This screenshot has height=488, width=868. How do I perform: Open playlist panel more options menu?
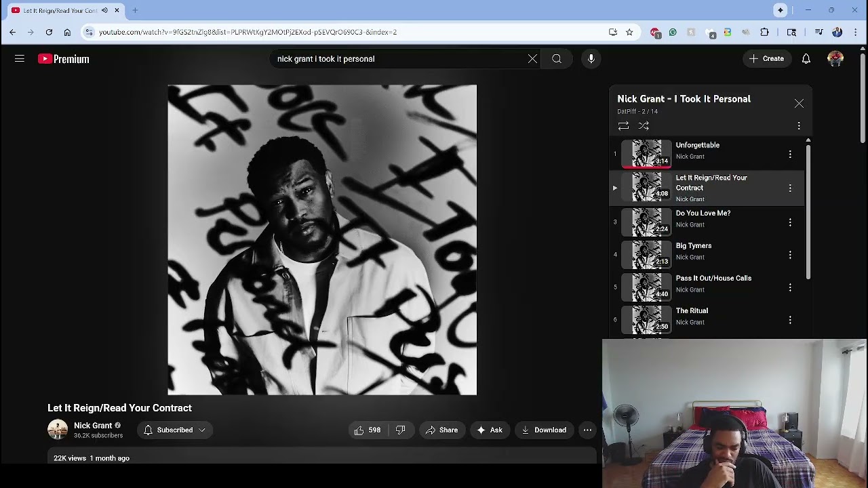[799, 126]
